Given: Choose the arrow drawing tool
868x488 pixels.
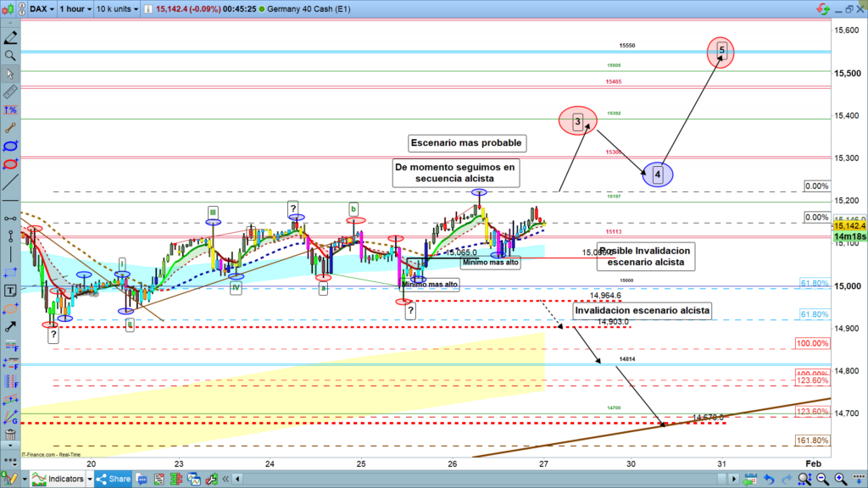Looking at the screenshot, I should coord(10,325).
